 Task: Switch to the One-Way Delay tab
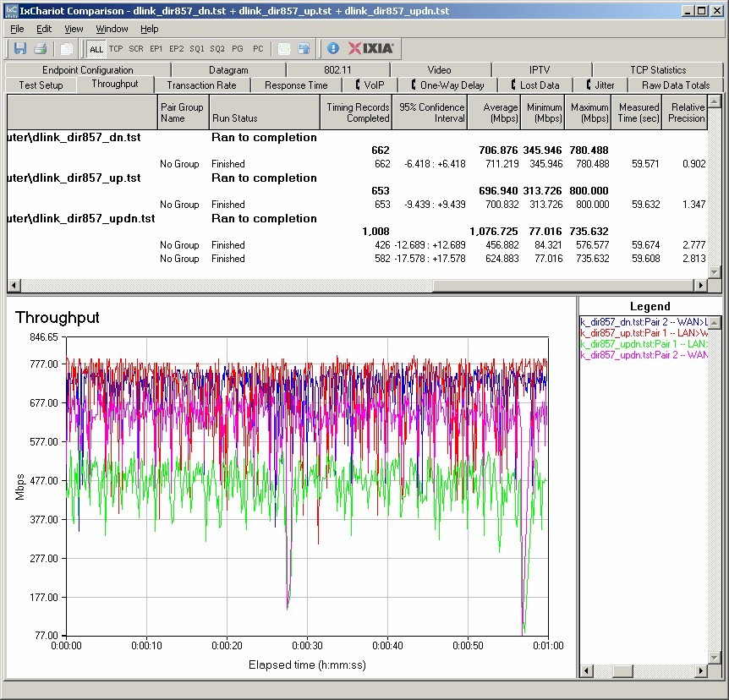[447, 85]
